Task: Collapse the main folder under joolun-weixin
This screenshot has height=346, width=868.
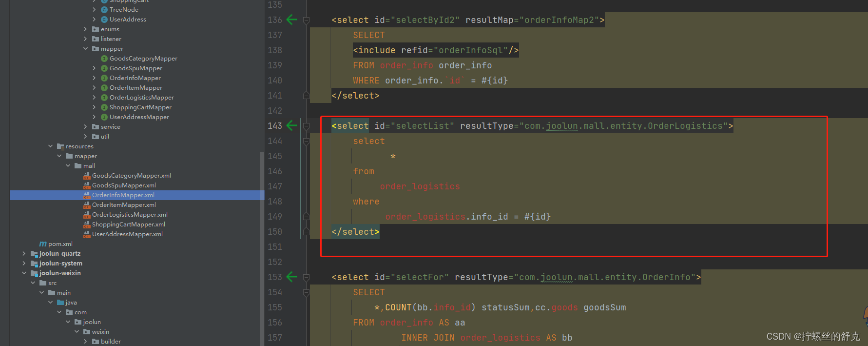Action: tap(42, 292)
